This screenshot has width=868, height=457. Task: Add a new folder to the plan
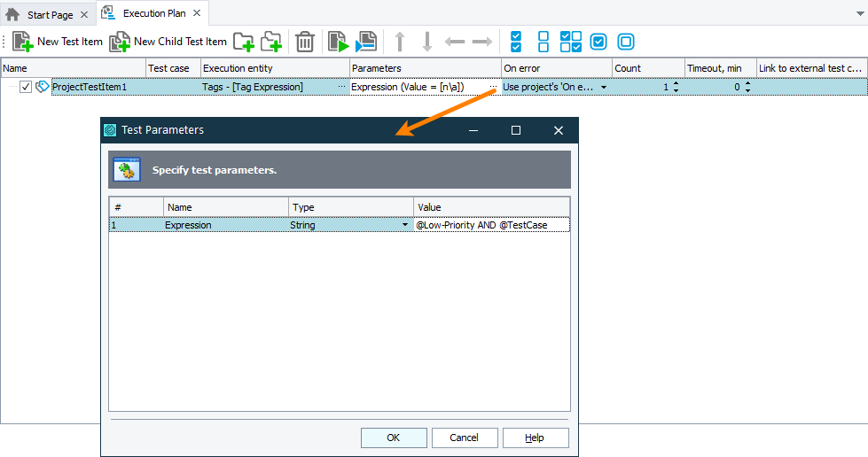coord(244,42)
